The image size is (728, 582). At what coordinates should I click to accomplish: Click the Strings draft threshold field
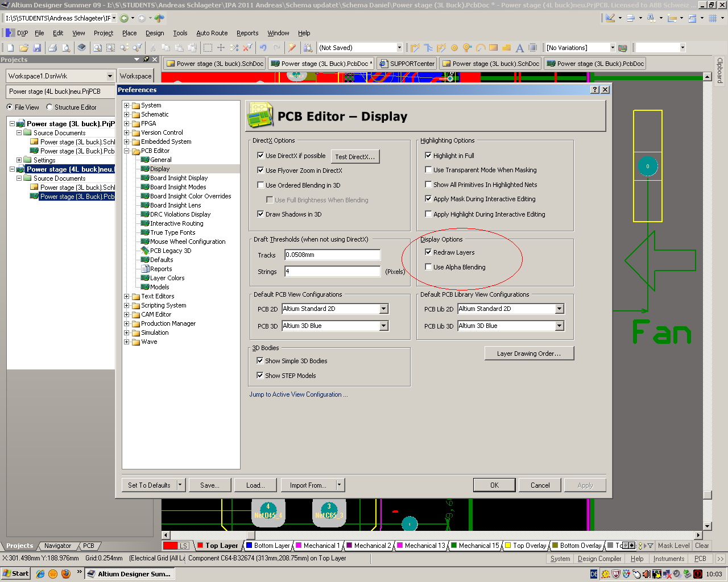tap(333, 272)
